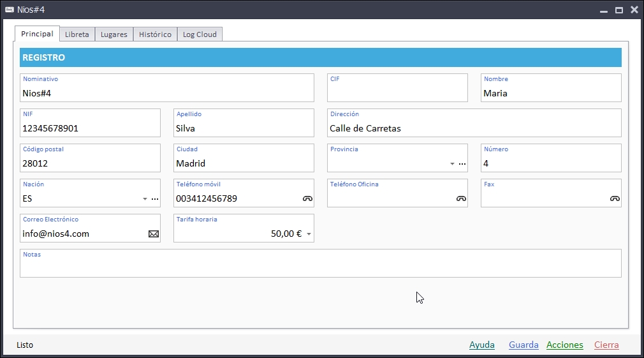Open the Lugares tab
Screen dimensions: 644x358
[x=114, y=34]
